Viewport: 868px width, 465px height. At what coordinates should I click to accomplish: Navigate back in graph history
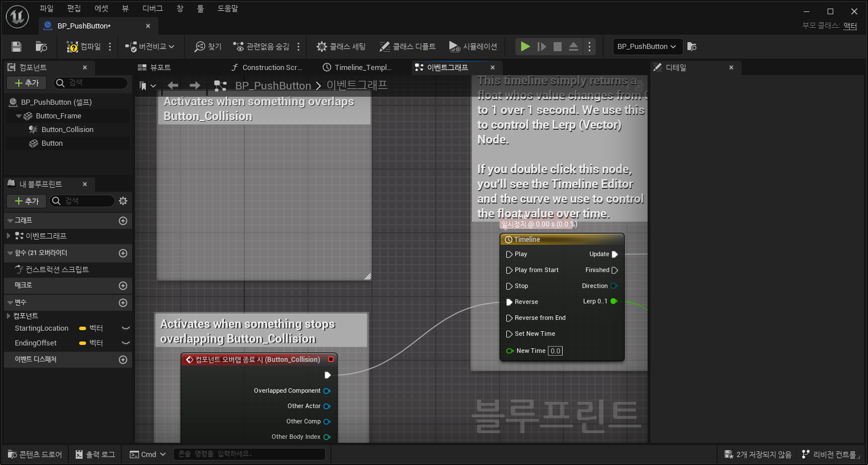pos(173,85)
